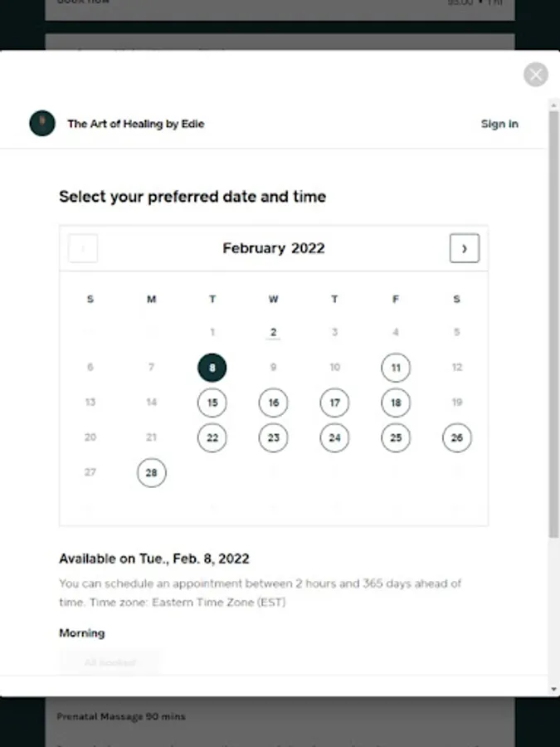The height and width of the screenshot is (747, 560).
Task: Click The Art of Healing profile avatar
Action: 42,124
